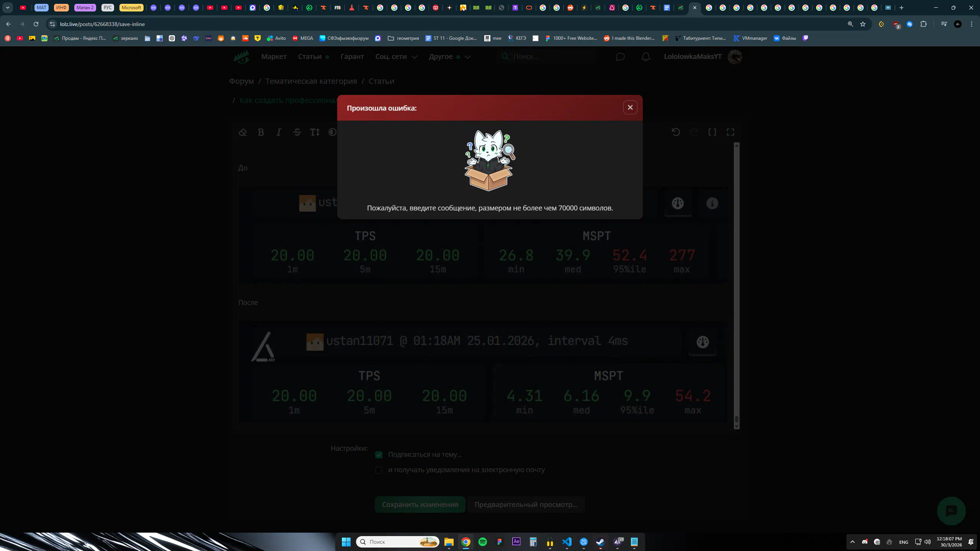Apply strikethrough formatting
980x551 pixels.
tap(297, 132)
